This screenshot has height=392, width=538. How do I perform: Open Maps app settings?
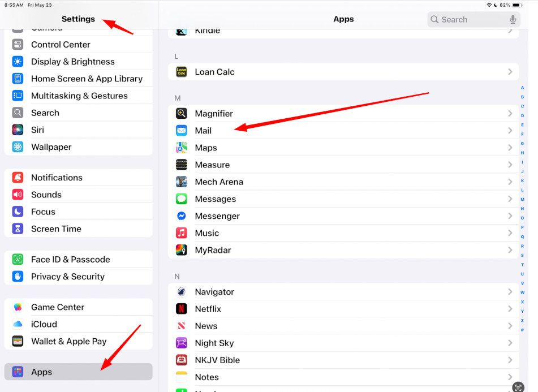pyautogui.click(x=343, y=148)
